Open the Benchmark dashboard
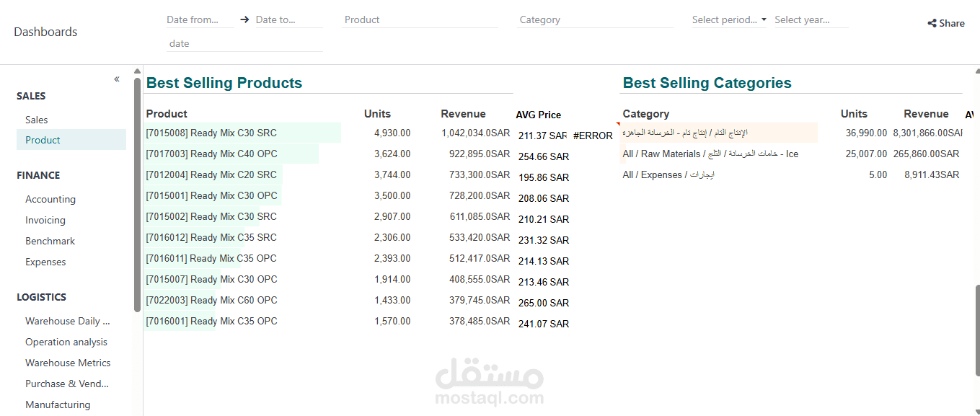Screen dimensions: 980x416 click(x=50, y=241)
